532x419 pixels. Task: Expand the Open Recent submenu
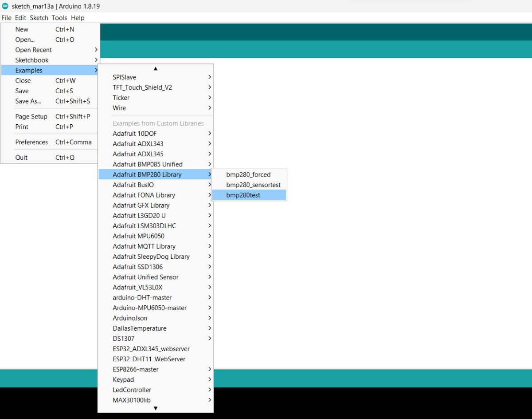[34, 50]
